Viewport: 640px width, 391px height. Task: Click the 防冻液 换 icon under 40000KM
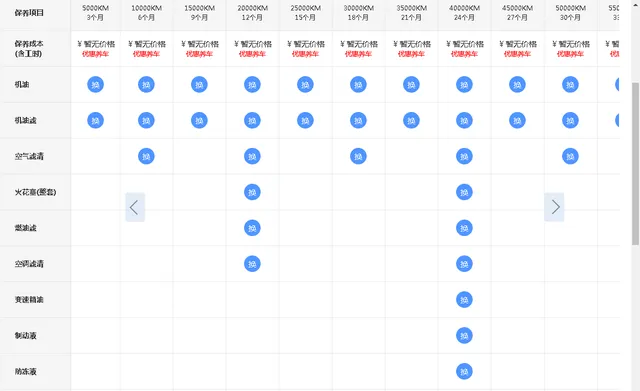point(464,371)
